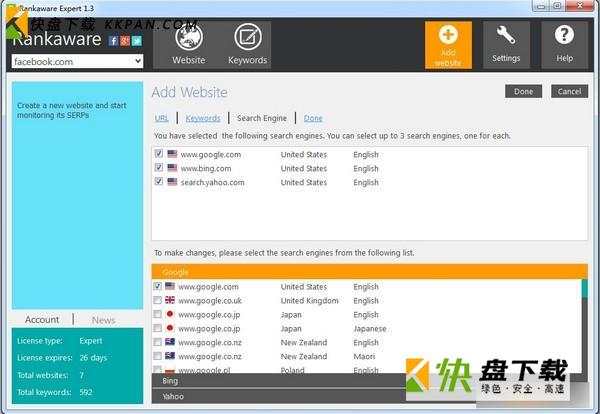
Task: Click 'Total websites: 7' entry
Action: pos(50,375)
